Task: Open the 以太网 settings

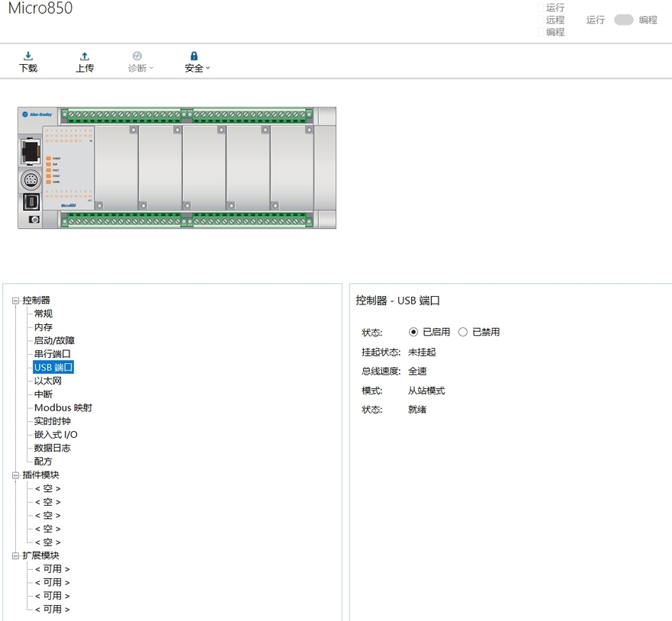Action: [48, 381]
